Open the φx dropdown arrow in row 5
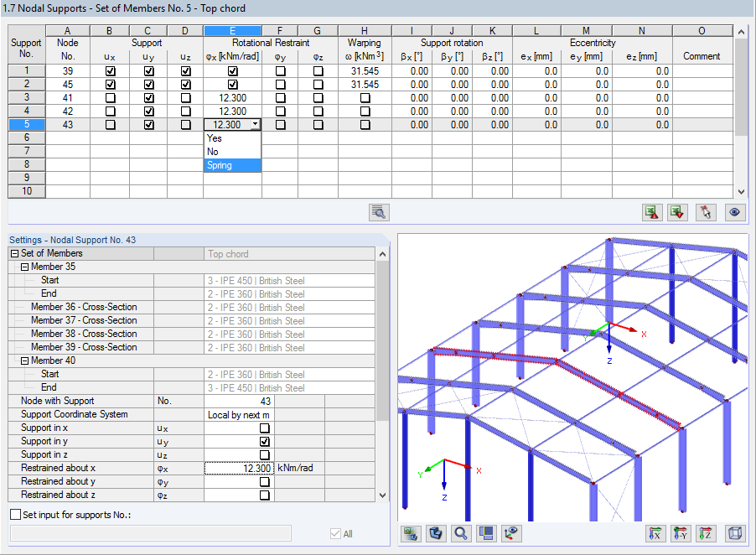This screenshot has width=756, height=555. click(255, 125)
